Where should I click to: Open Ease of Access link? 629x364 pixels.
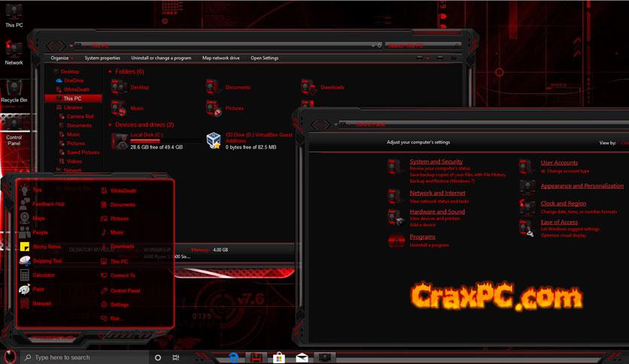(559, 222)
